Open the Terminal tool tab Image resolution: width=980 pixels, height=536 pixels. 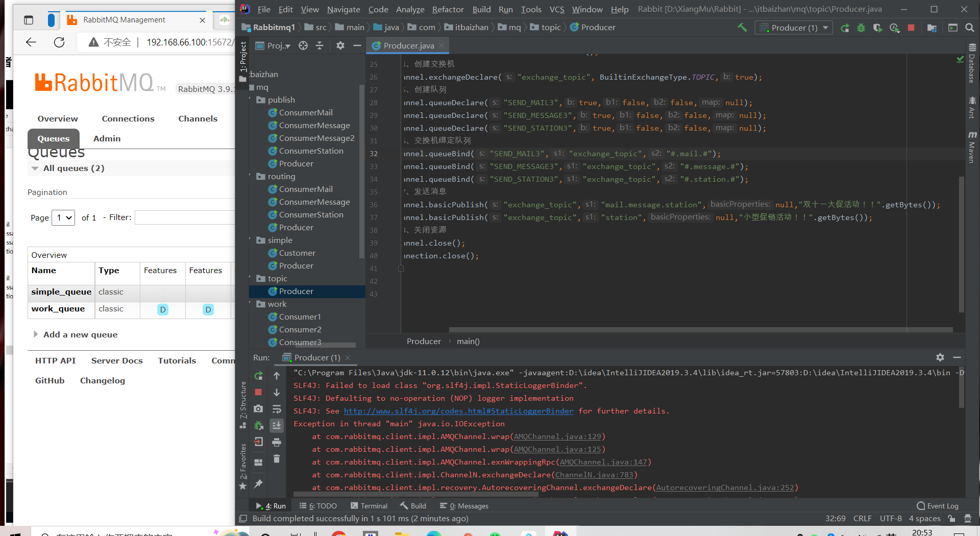click(x=369, y=506)
